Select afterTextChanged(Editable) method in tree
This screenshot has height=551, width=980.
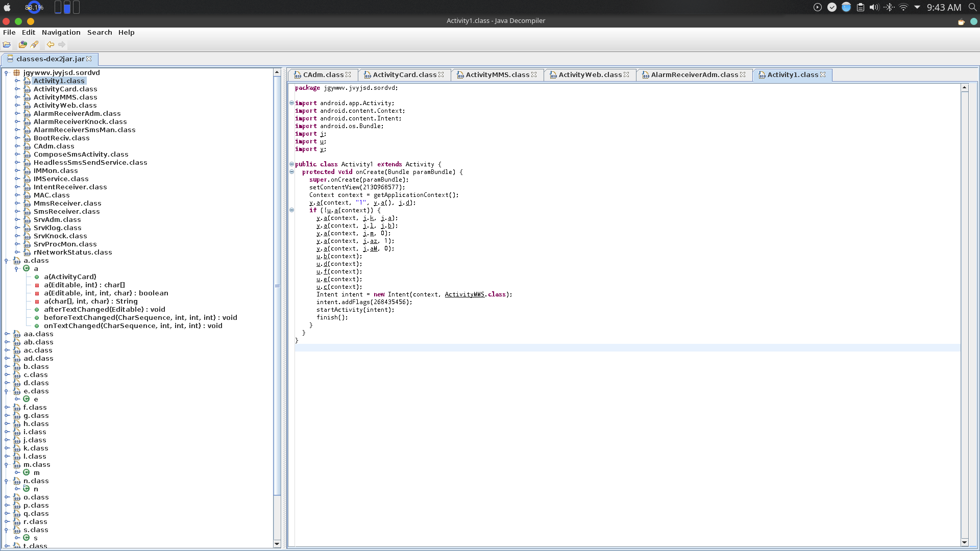tap(104, 310)
